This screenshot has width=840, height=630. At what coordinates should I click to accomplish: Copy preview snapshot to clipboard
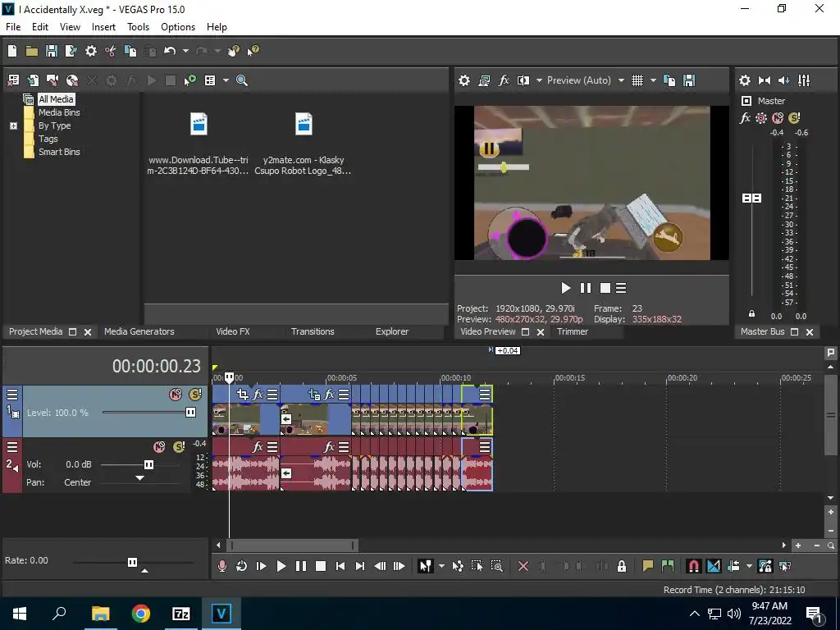pyautogui.click(x=669, y=80)
